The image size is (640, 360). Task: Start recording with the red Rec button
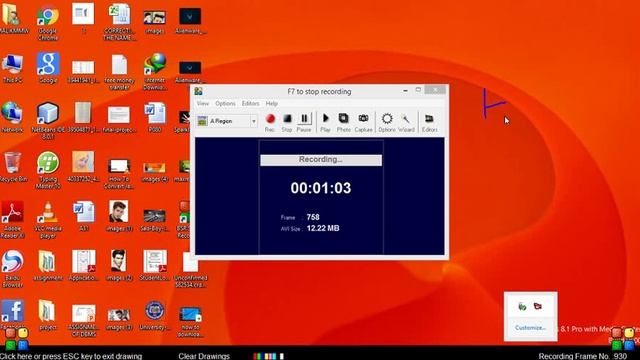[x=270, y=122]
